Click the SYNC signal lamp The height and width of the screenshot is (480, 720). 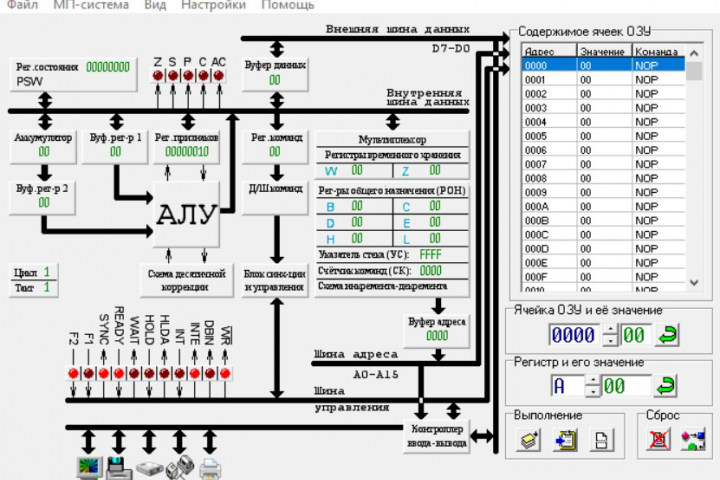click(104, 373)
